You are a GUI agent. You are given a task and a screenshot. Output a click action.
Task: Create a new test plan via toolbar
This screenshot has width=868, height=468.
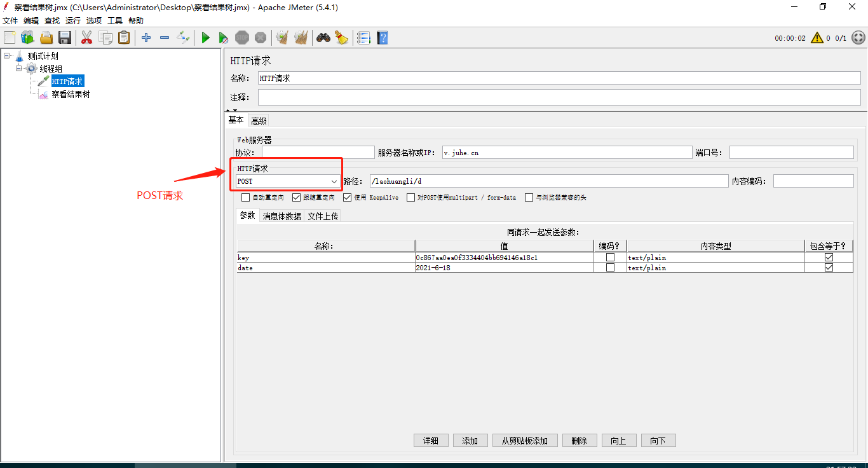(x=10, y=38)
